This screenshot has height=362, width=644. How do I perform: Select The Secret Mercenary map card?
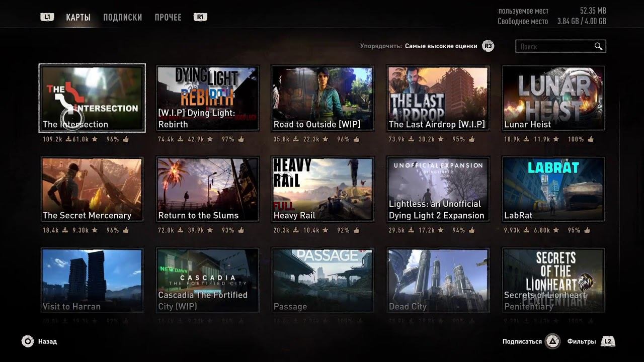click(92, 189)
